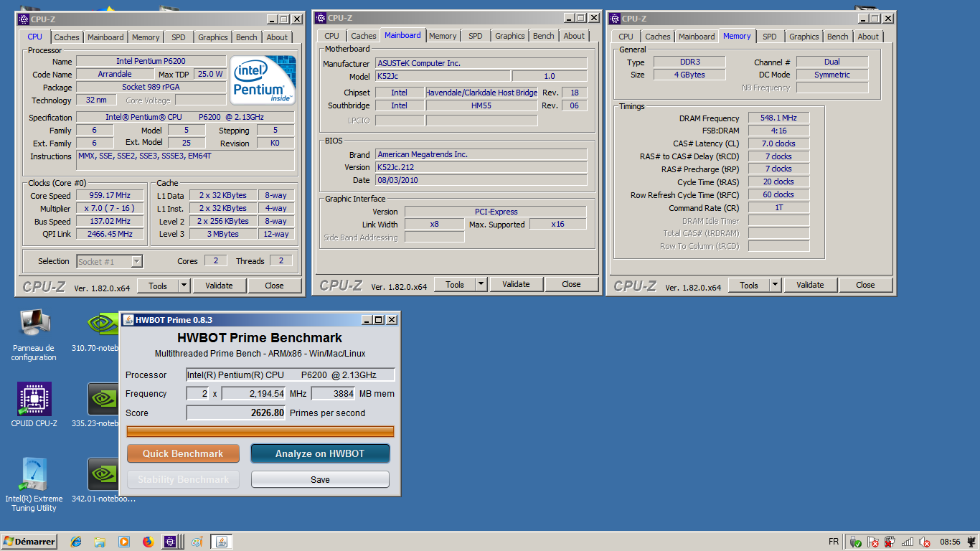Expand Tools dropdown arrow in the Memory window
The image size is (980, 551).
776,285
